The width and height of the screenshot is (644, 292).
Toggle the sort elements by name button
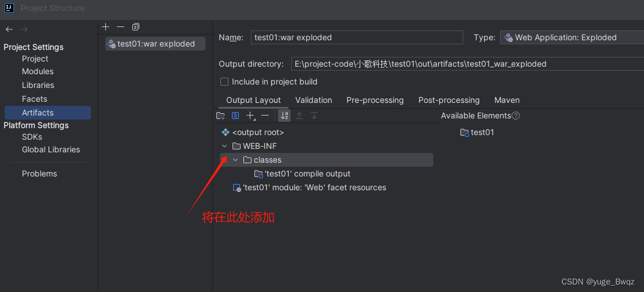tap(284, 116)
